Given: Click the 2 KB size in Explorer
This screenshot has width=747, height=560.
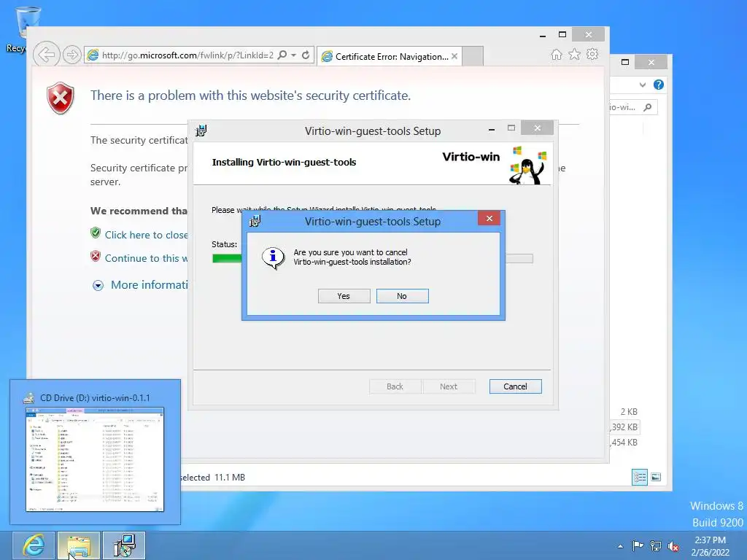Looking at the screenshot, I should (x=629, y=411).
